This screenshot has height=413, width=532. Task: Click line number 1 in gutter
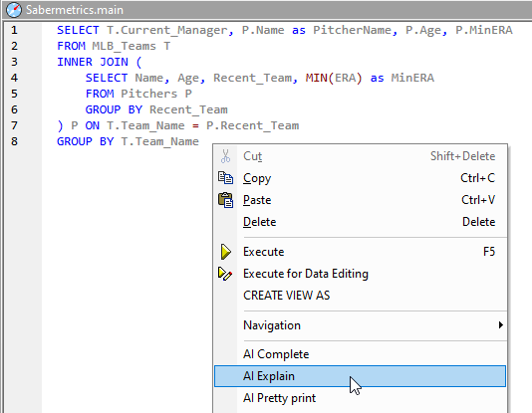(14, 30)
